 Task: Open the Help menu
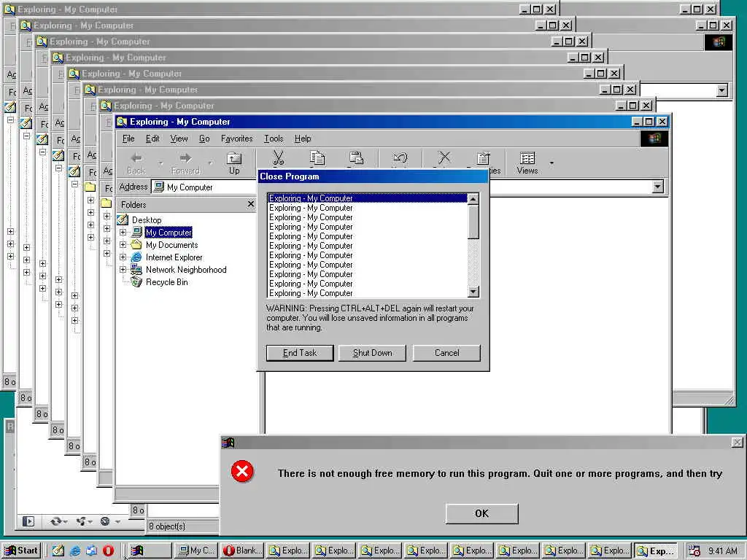[x=303, y=139]
